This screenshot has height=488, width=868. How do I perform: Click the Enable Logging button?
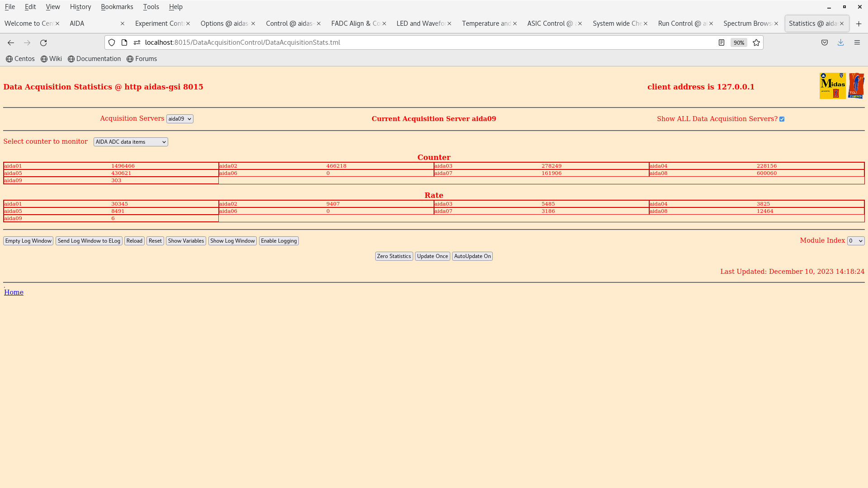(278, 241)
